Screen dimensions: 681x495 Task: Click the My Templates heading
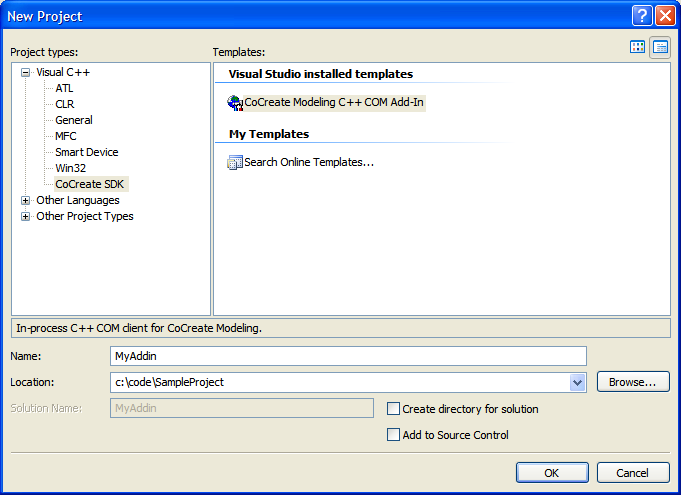[269, 134]
